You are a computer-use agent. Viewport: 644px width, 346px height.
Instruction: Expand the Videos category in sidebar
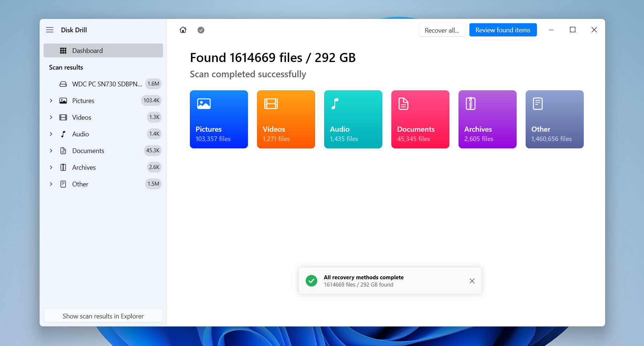point(51,118)
